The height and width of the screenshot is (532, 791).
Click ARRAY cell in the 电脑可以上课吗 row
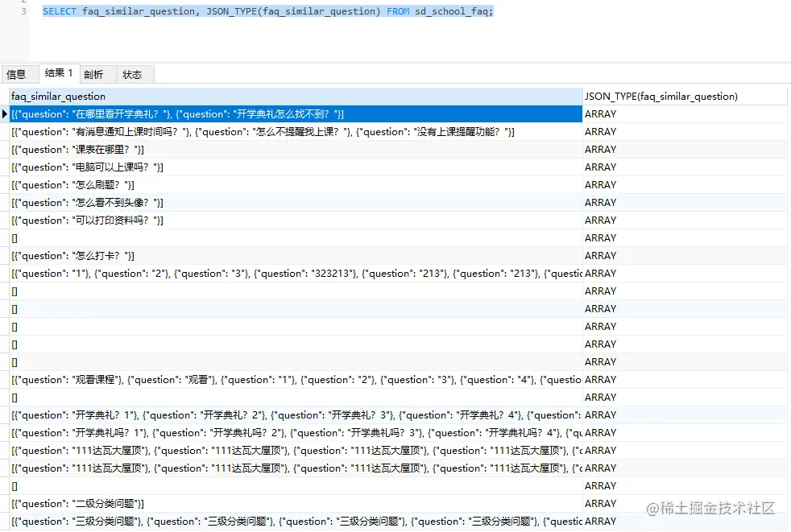685,167
